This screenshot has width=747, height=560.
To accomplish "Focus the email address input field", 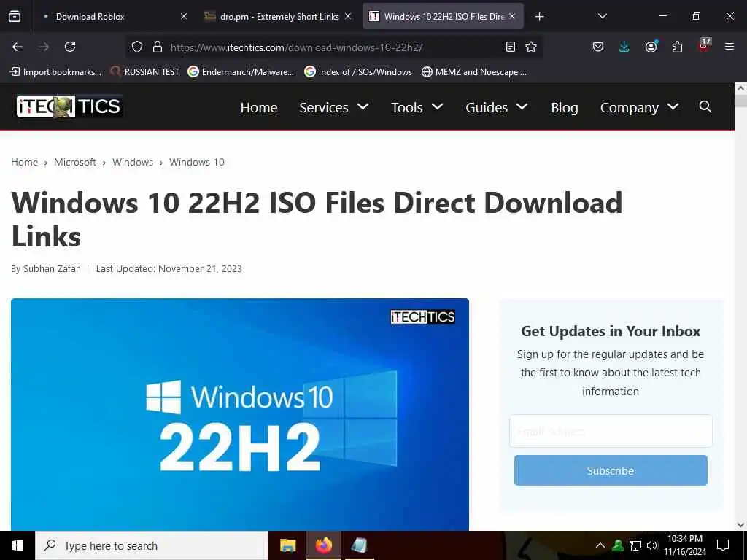I will click(x=611, y=432).
